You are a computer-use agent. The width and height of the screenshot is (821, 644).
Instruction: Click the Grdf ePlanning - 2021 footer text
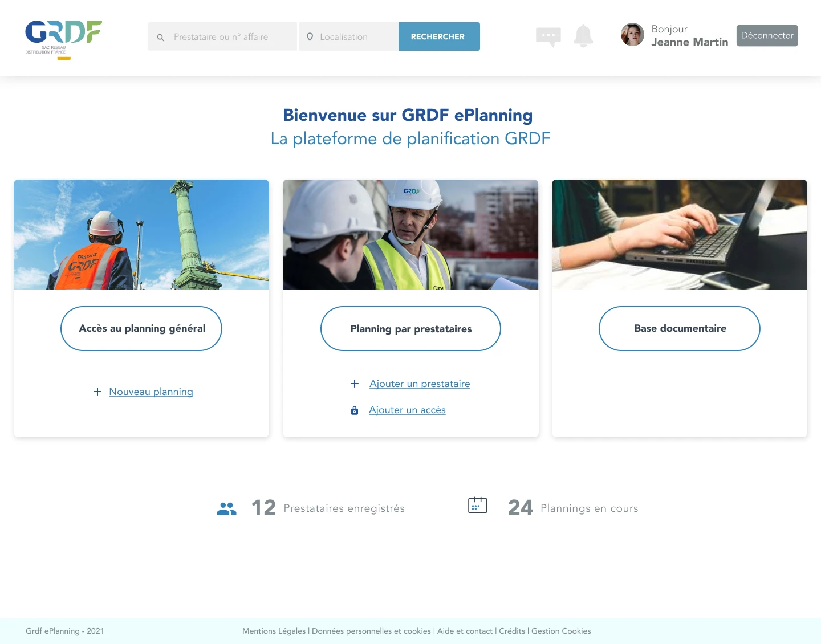point(65,631)
